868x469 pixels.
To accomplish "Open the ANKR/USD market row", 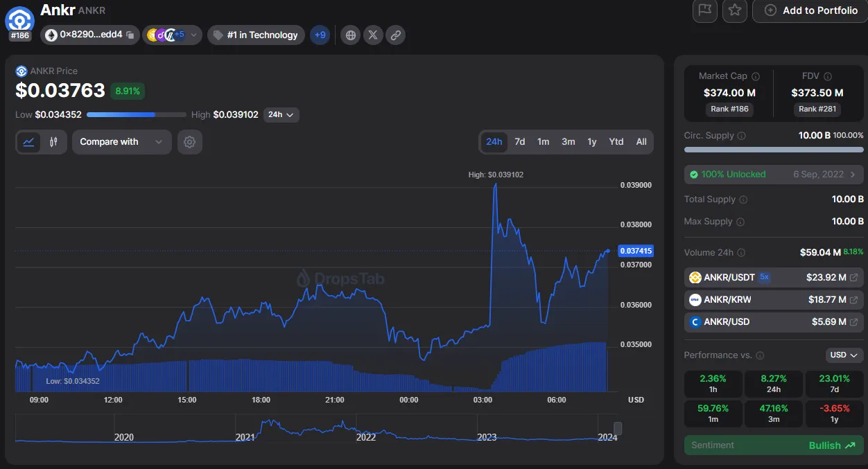I will coord(774,321).
